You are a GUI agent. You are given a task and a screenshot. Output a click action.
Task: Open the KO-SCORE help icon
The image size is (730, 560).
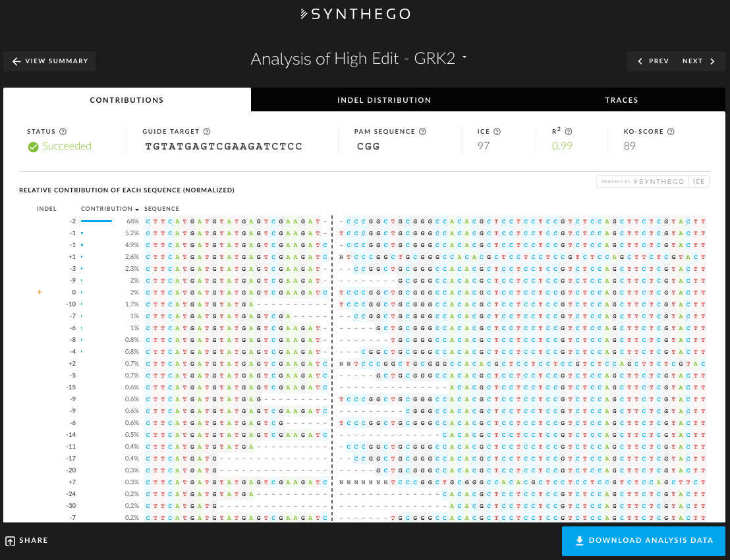pos(670,131)
